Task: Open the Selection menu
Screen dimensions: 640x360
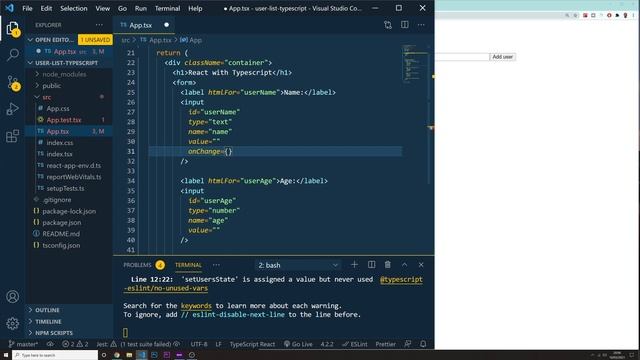Action: click(x=73, y=8)
